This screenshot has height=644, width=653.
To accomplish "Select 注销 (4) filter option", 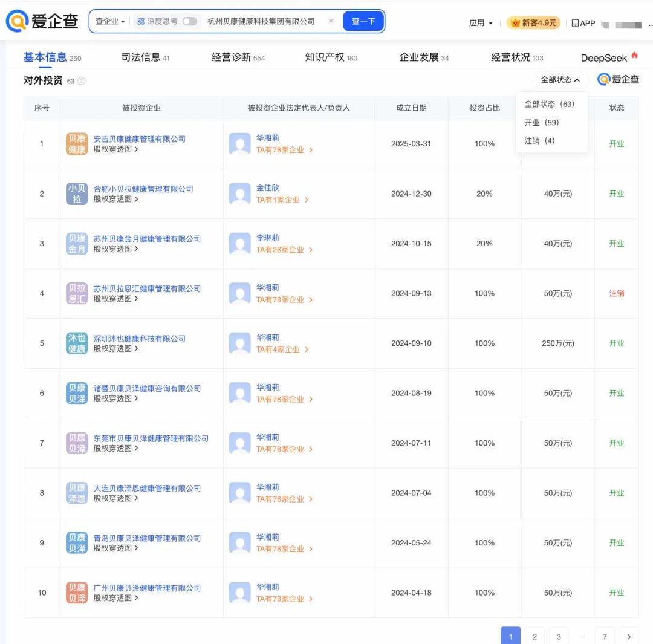I will 539,141.
